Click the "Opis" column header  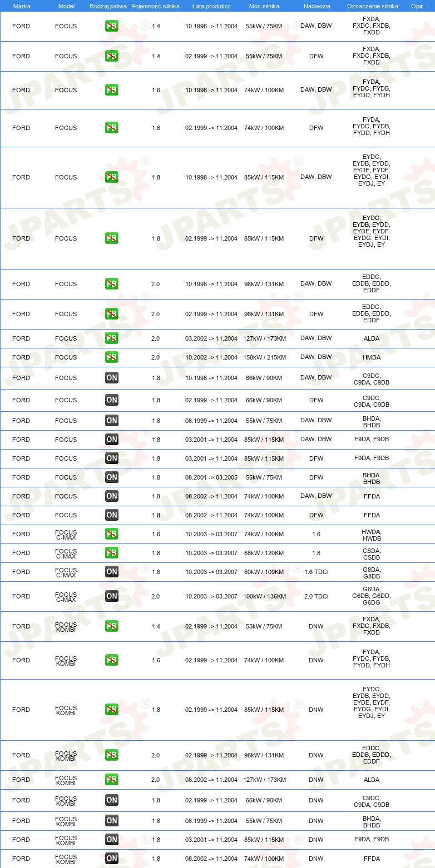pyautogui.click(x=417, y=6)
